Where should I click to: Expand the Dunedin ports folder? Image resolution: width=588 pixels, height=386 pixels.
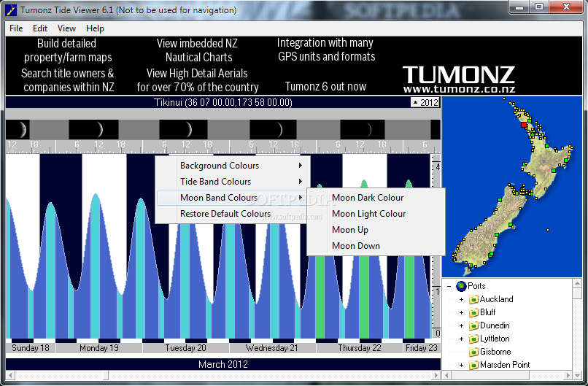(x=462, y=325)
